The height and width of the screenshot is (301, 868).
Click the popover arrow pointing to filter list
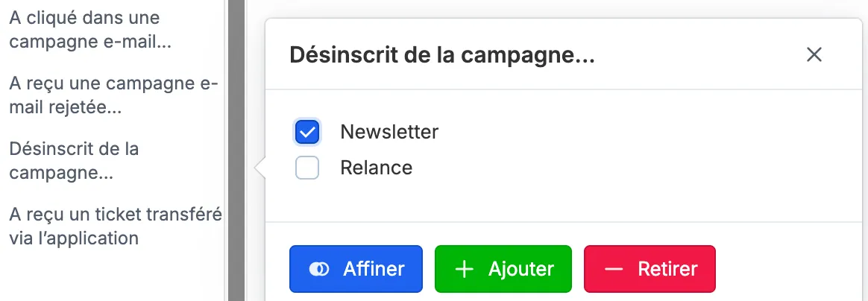pos(260,168)
